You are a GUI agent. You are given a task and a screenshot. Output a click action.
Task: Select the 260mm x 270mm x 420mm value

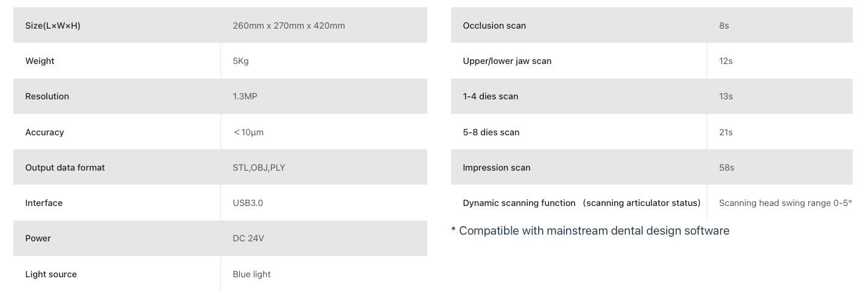[x=289, y=26]
